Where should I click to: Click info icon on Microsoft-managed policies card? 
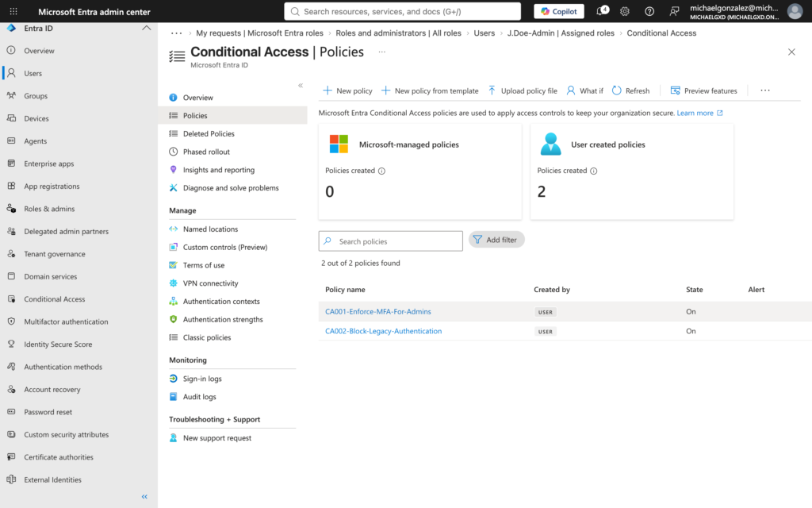tap(381, 171)
